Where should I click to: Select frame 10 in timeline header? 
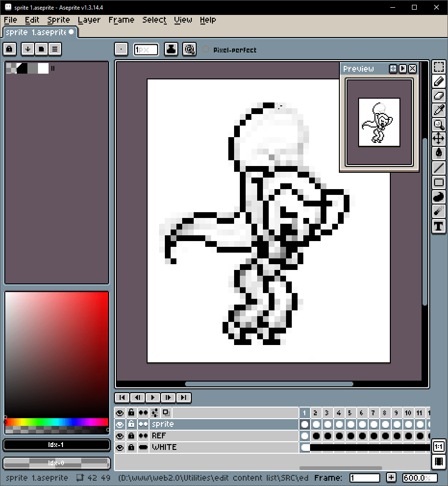(x=408, y=412)
